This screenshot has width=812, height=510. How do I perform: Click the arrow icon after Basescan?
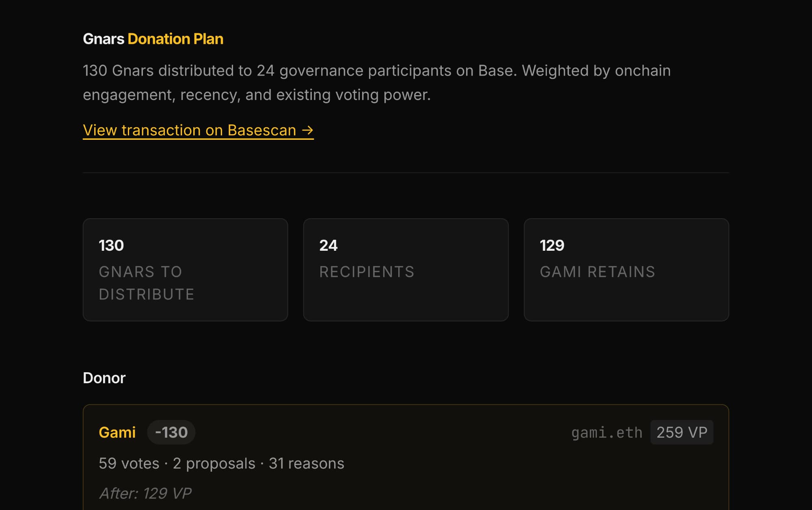click(308, 130)
